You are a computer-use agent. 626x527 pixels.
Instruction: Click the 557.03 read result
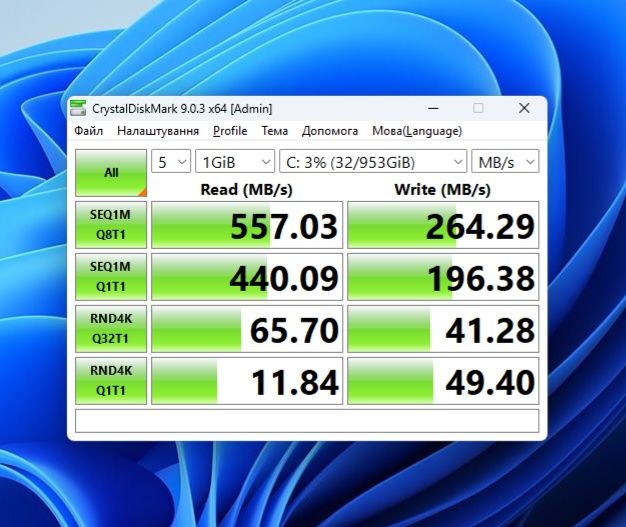[x=247, y=225]
